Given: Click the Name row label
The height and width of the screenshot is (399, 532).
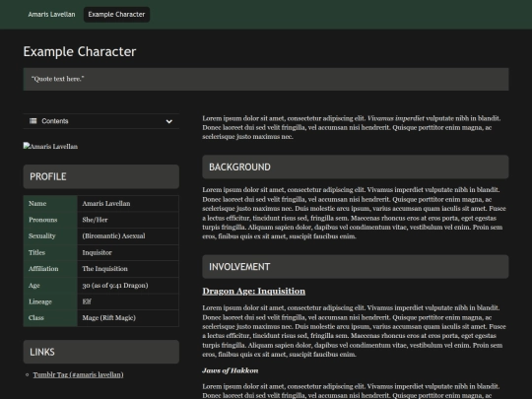Looking at the screenshot, I should click(x=50, y=204).
